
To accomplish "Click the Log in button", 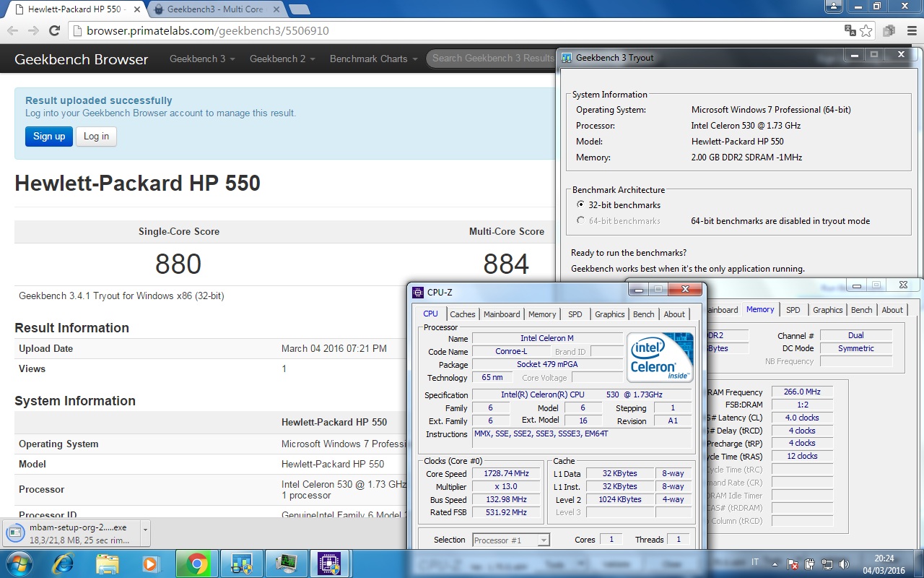I will click(x=96, y=137).
